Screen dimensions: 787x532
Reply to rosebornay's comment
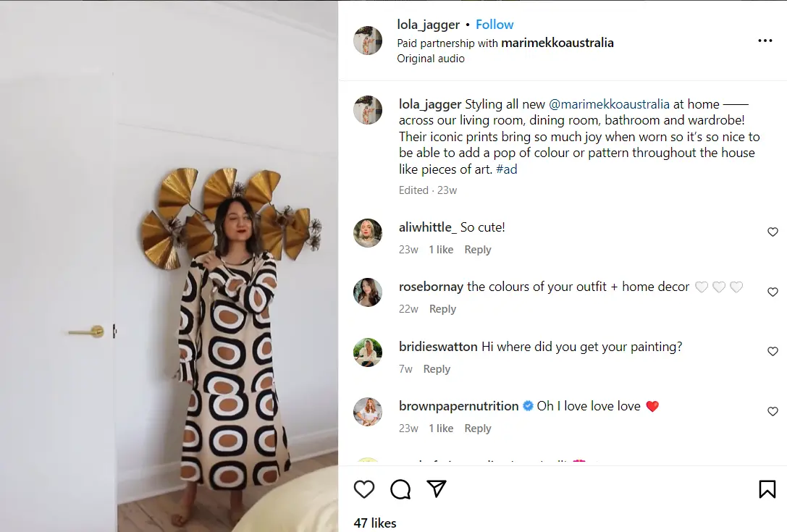click(x=442, y=309)
